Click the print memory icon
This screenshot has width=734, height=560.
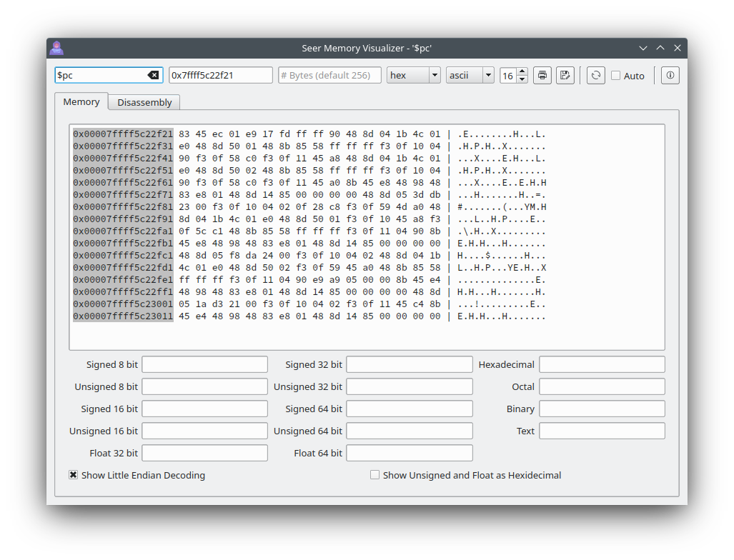(542, 75)
